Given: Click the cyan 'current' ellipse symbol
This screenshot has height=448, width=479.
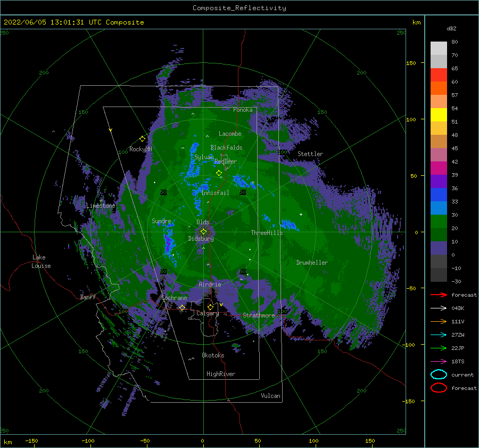Looking at the screenshot, I should click(x=439, y=374).
